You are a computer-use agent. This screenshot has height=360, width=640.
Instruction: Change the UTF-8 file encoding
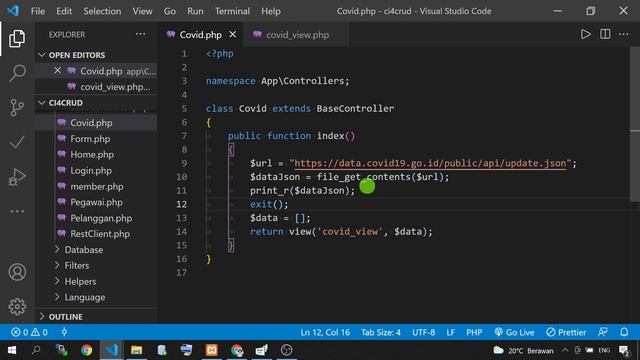point(423,332)
